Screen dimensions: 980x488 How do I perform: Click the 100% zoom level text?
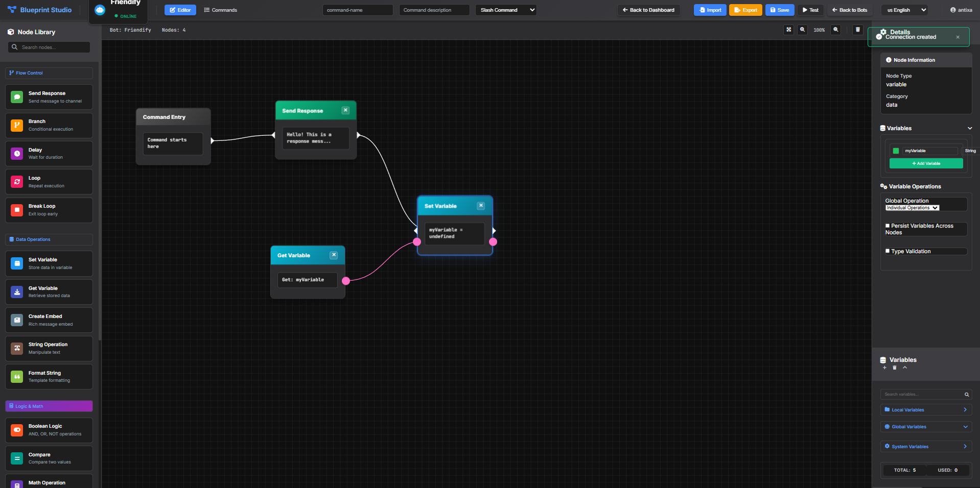(x=819, y=30)
